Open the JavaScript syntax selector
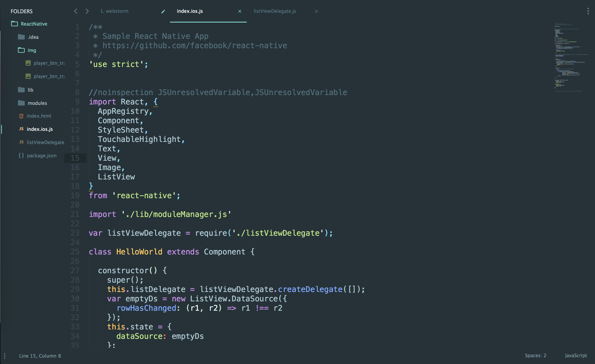595x364 pixels. pos(576,355)
